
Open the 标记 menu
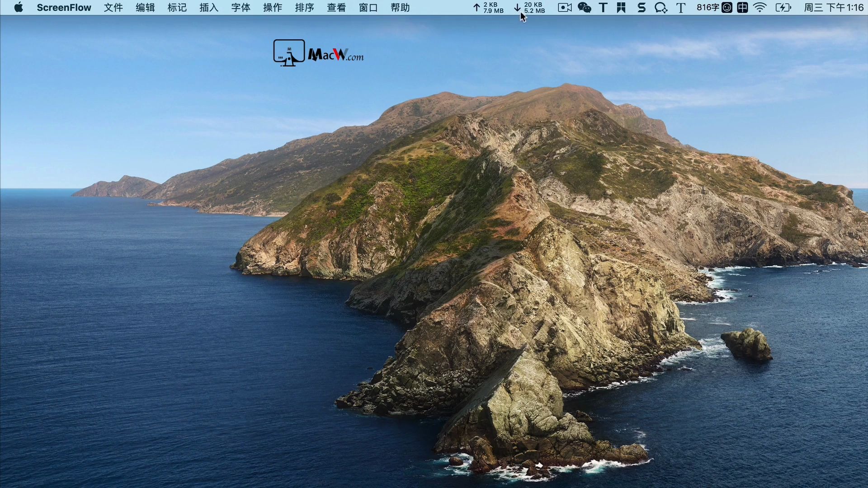(177, 8)
